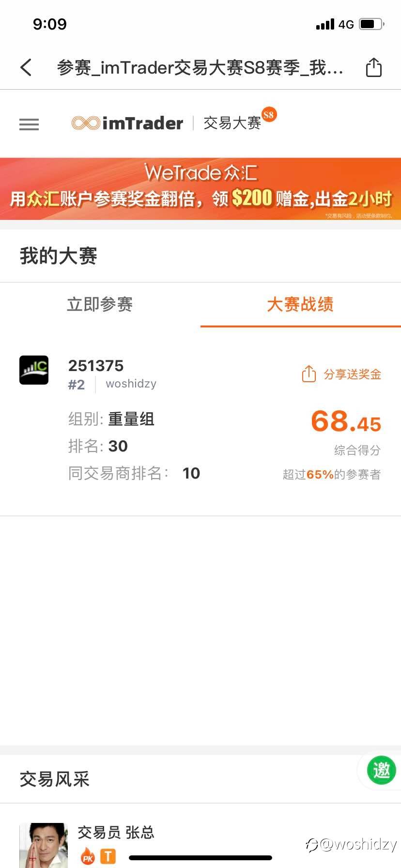Tap the PK flame badge

click(88, 856)
